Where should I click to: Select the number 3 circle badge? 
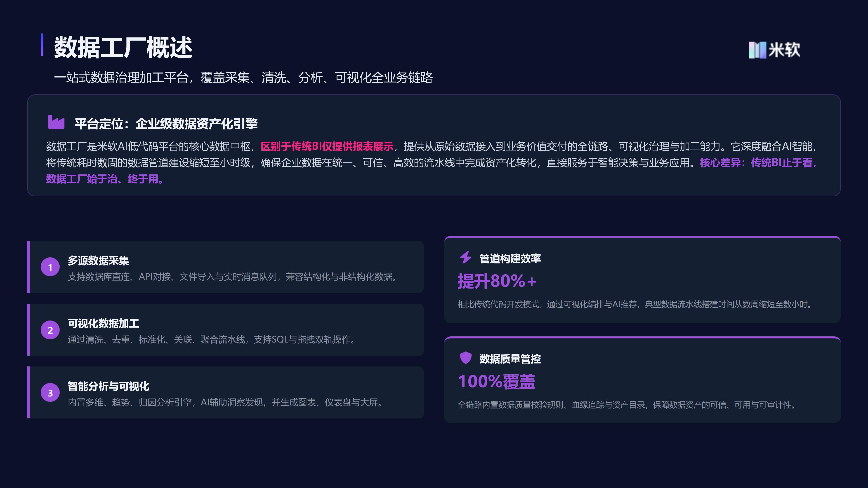click(50, 393)
